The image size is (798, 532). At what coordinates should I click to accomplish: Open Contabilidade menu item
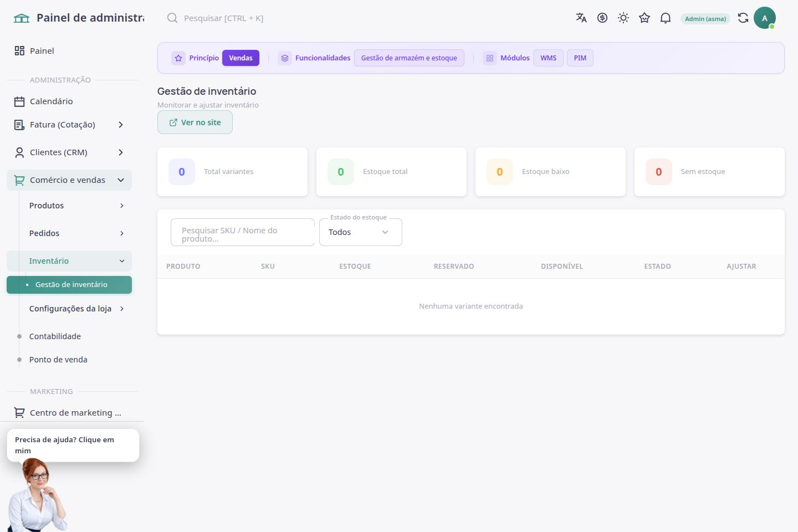coord(55,336)
